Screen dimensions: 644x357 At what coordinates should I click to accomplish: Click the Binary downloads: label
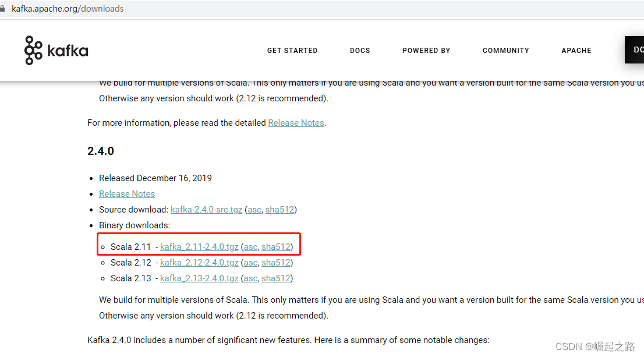[135, 225]
